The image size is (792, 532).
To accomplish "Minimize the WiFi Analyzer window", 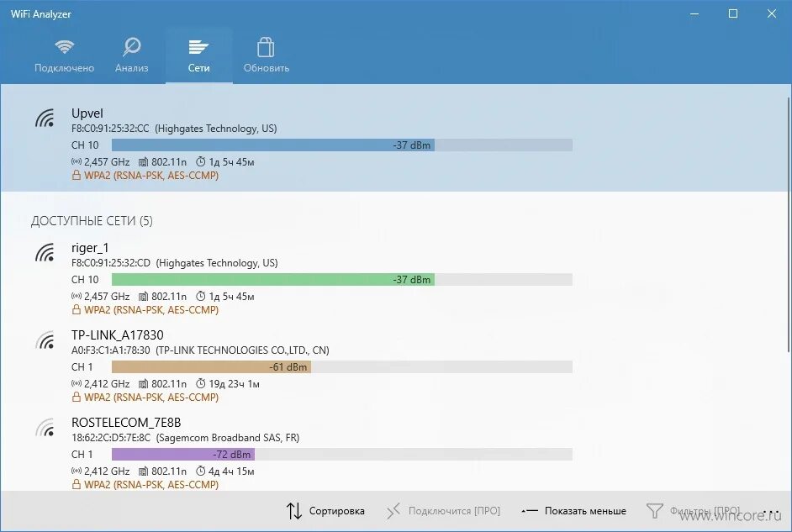I will click(x=694, y=13).
